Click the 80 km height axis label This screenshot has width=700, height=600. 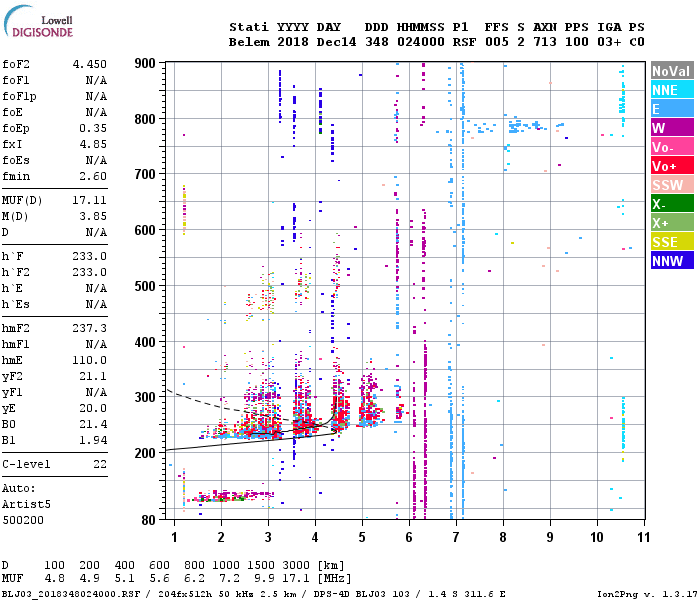pos(148,520)
